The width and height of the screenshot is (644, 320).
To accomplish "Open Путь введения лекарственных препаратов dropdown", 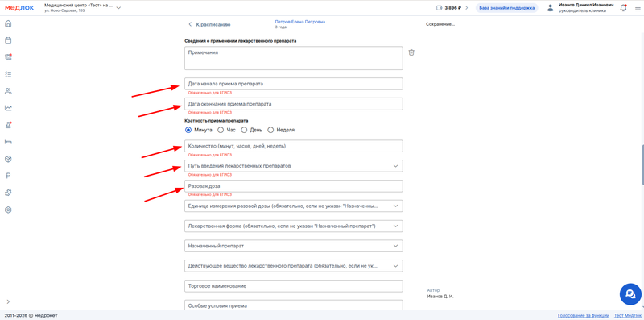I will [294, 166].
